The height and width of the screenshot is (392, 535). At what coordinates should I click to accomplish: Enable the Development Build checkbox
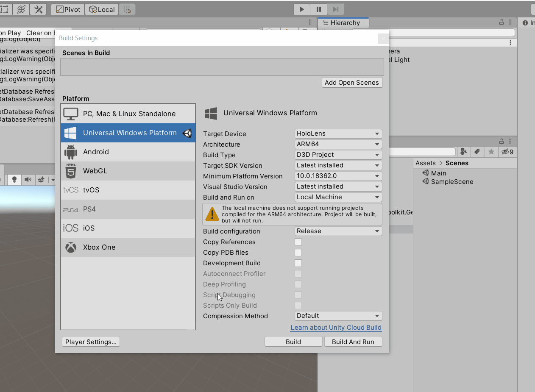[x=298, y=263]
